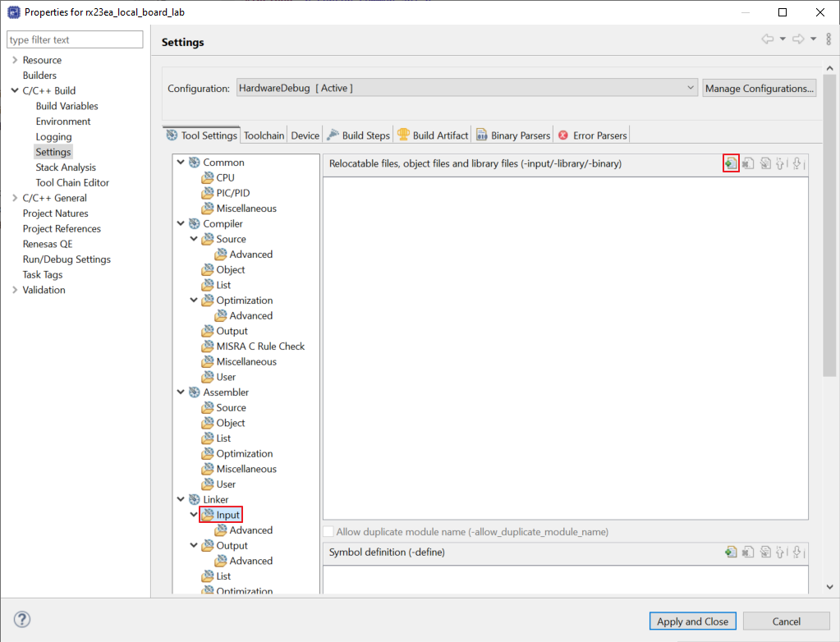Open the Environment page
Viewport: 840px width, 642px height.
click(x=63, y=122)
